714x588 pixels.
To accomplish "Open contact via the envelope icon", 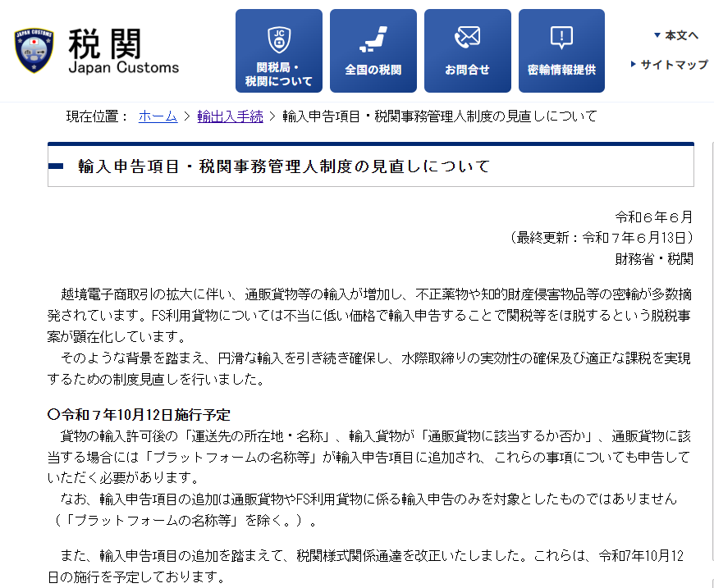I will [467, 34].
